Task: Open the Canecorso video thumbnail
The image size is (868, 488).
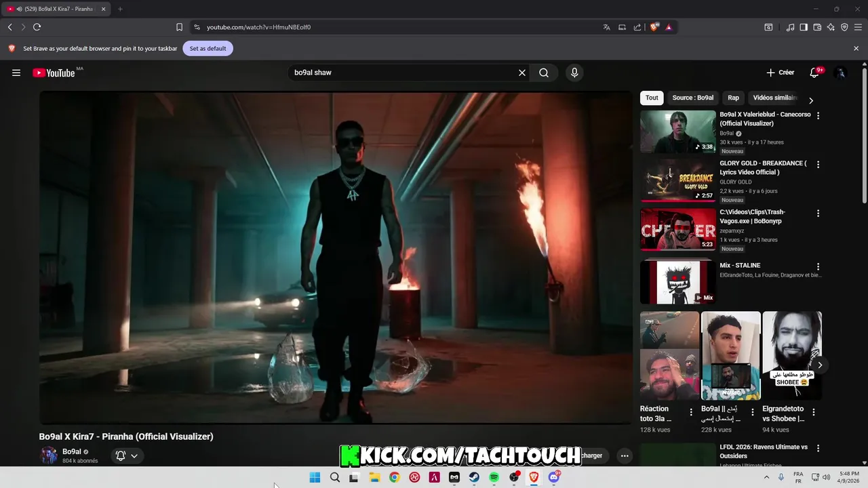Action: click(x=677, y=131)
